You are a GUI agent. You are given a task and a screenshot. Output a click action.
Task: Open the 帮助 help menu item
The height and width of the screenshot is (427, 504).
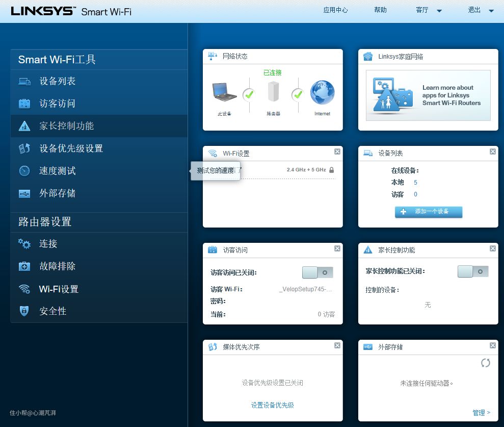[x=380, y=10]
